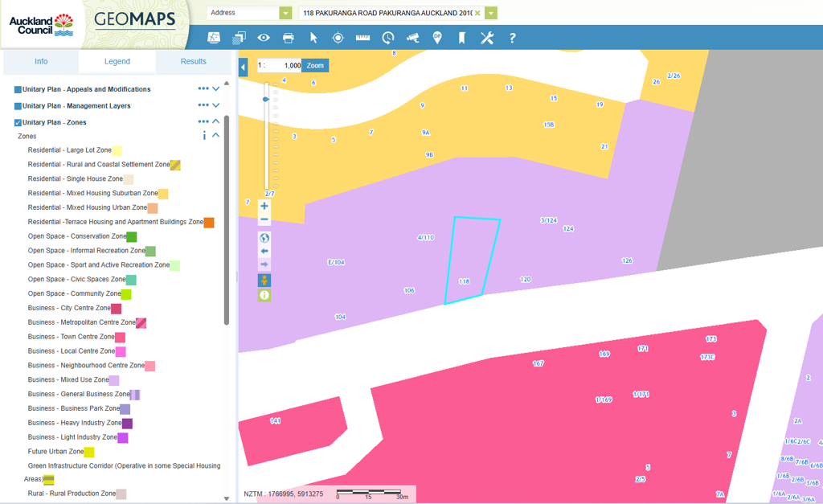Screen dimensions: 823x504
Task: Enable Unitary Plan - Management Layers checkbox
Action: tap(18, 106)
